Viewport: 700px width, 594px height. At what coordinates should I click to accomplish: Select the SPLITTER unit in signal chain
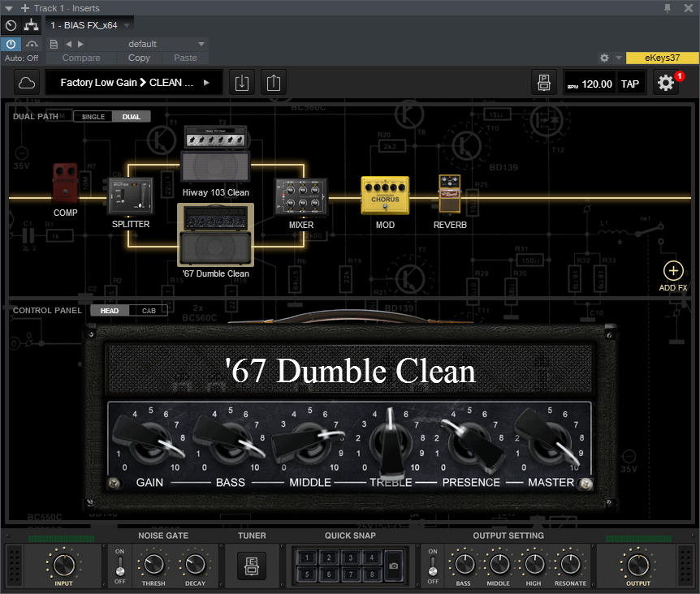tap(131, 196)
